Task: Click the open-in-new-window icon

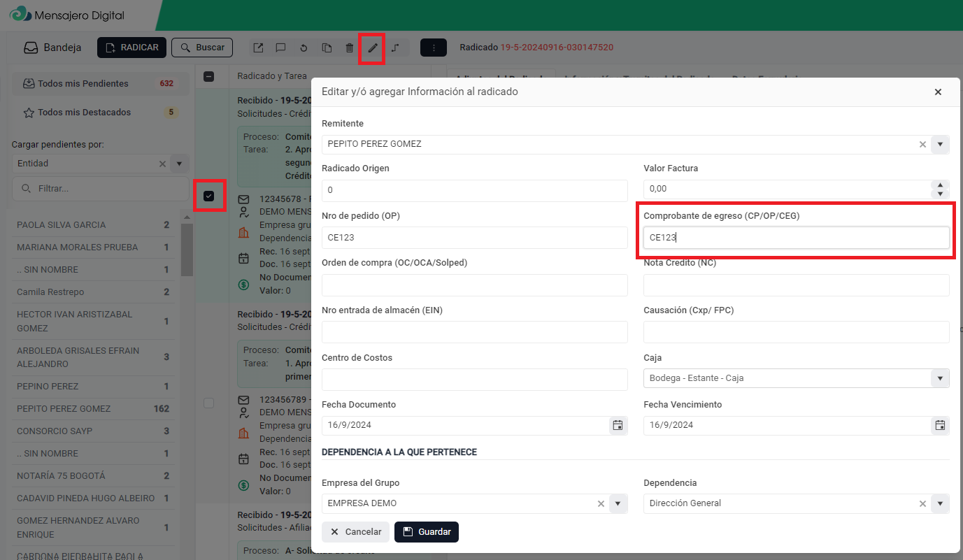Action: click(x=258, y=48)
